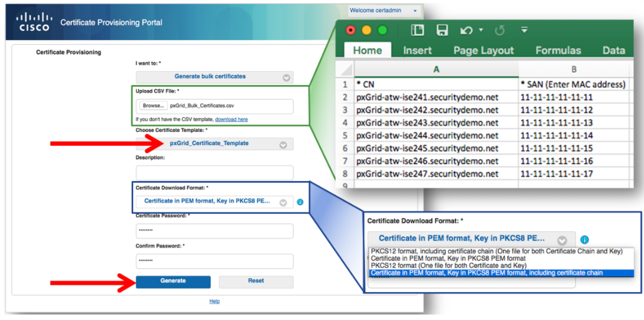Open the Excel Formulas tab
This screenshot has height=320, width=644.
(x=558, y=50)
